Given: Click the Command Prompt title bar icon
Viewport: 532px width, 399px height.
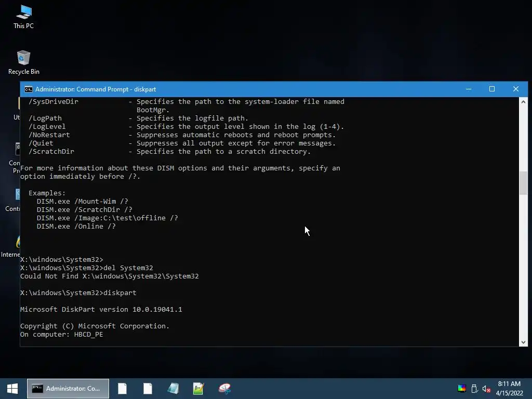Looking at the screenshot, I should tap(29, 89).
